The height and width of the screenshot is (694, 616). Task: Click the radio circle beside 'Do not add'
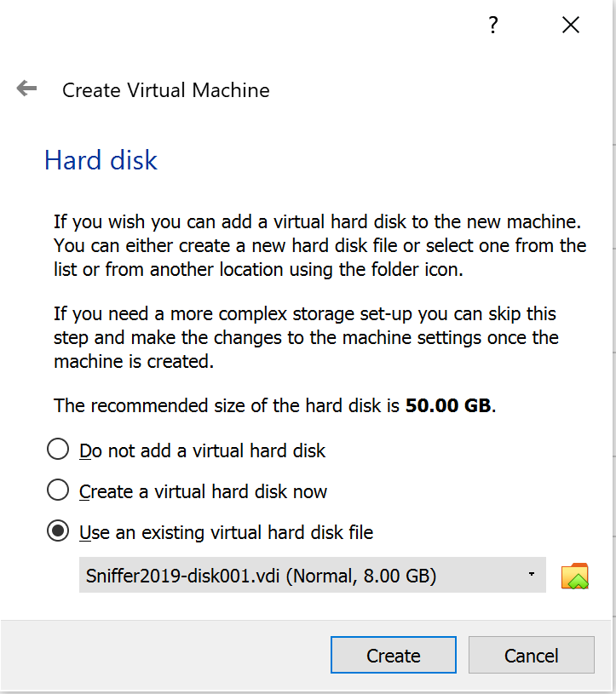pyautogui.click(x=58, y=450)
